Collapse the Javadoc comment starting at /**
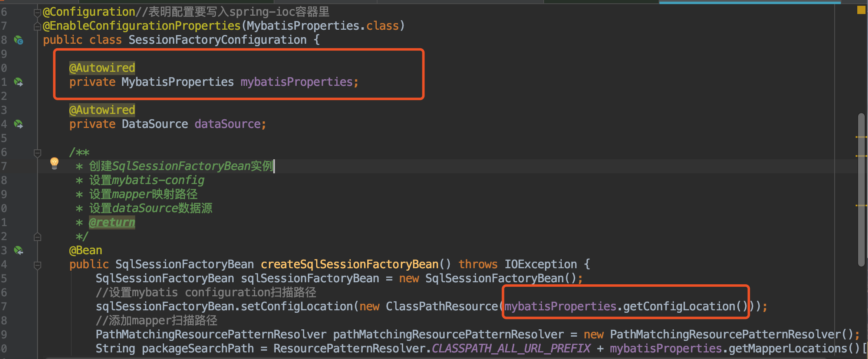Viewport: 868px width, 359px height. click(x=37, y=153)
